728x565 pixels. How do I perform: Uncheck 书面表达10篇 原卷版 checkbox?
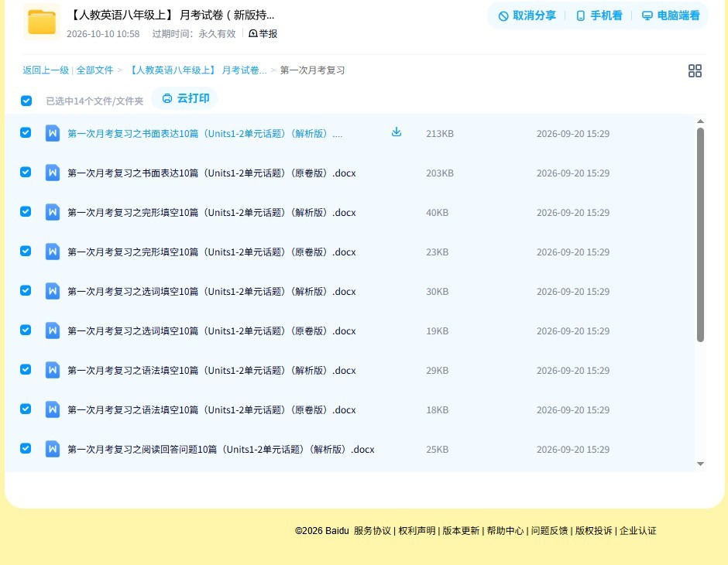26,172
